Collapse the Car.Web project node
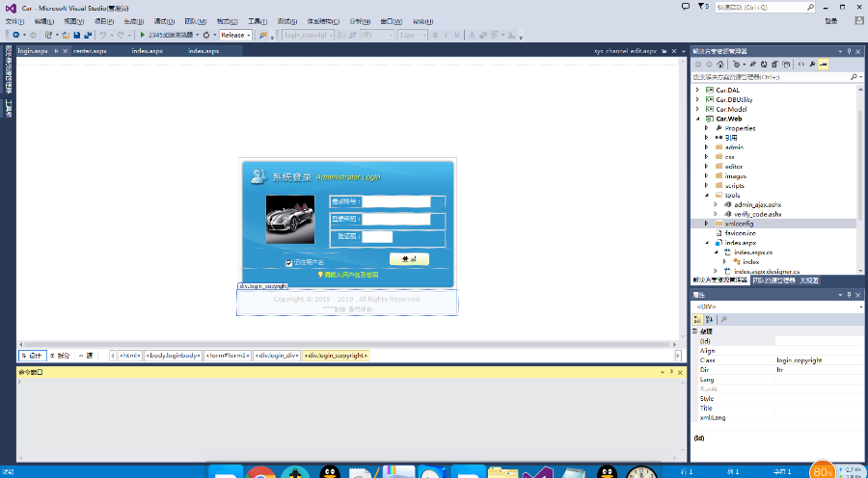This screenshot has width=868, height=478. click(x=697, y=119)
